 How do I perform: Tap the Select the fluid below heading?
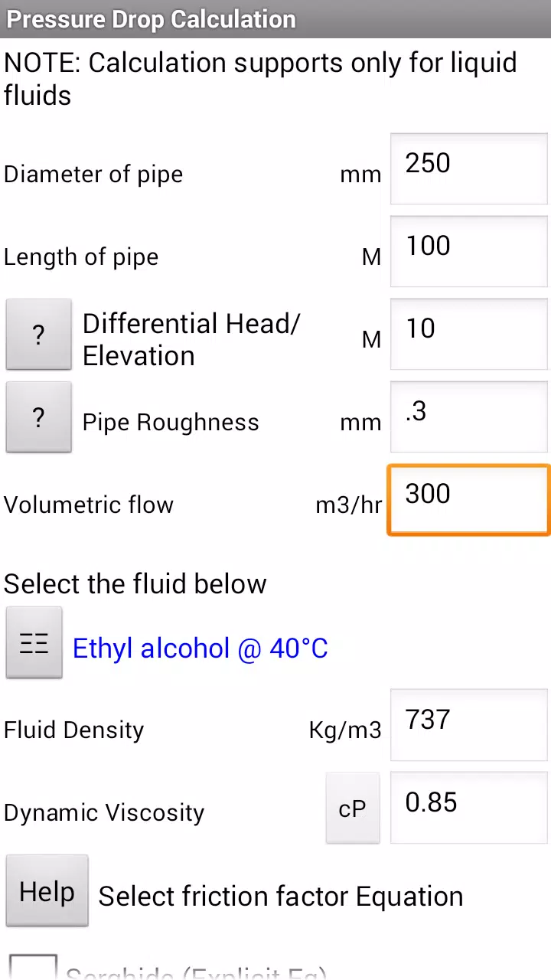(x=135, y=584)
